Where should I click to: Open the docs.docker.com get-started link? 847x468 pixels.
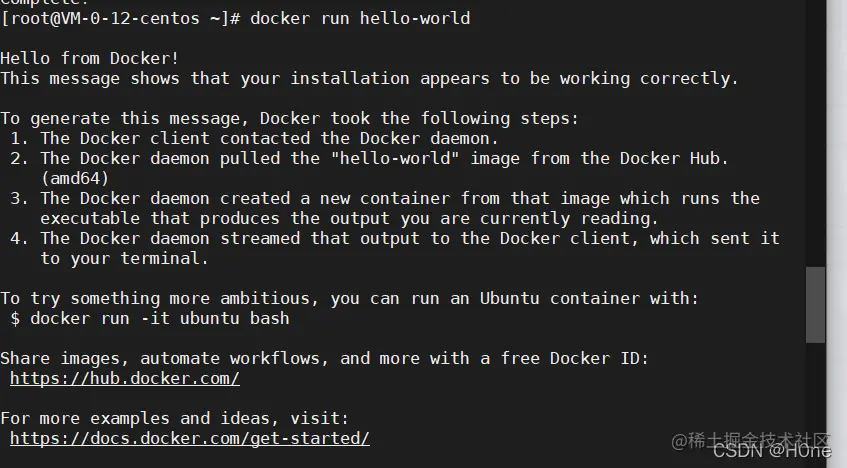190,438
